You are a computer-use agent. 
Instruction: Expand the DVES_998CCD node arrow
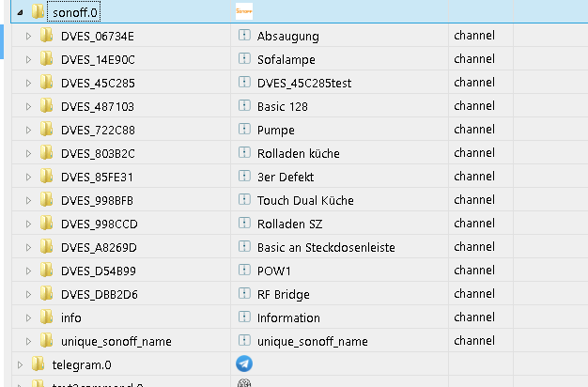tap(29, 224)
